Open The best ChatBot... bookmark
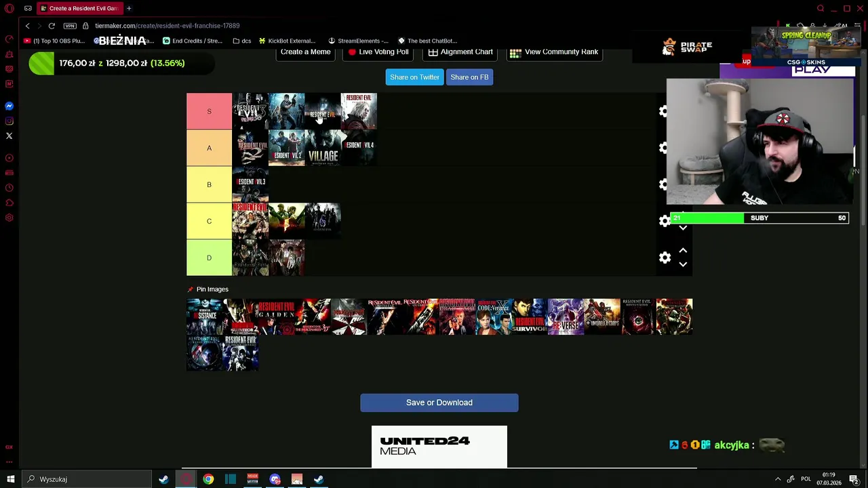Viewport: 868px width, 488px height. pos(428,41)
